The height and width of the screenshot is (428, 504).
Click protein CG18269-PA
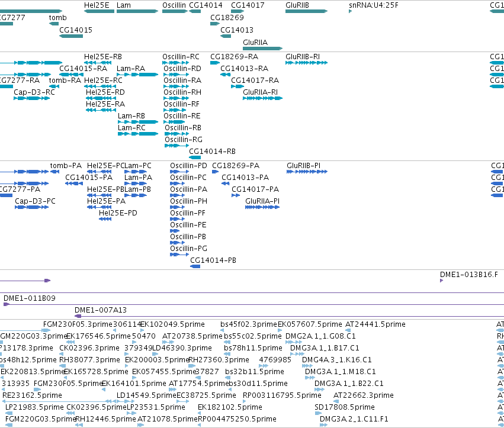[216, 172]
